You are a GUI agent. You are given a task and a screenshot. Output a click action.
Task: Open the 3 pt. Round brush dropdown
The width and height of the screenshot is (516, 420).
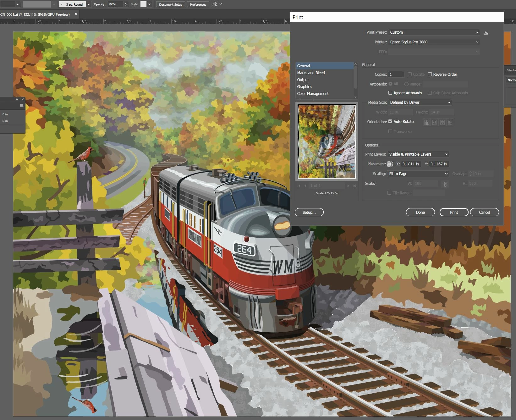pyautogui.click(x=89, y=4)
